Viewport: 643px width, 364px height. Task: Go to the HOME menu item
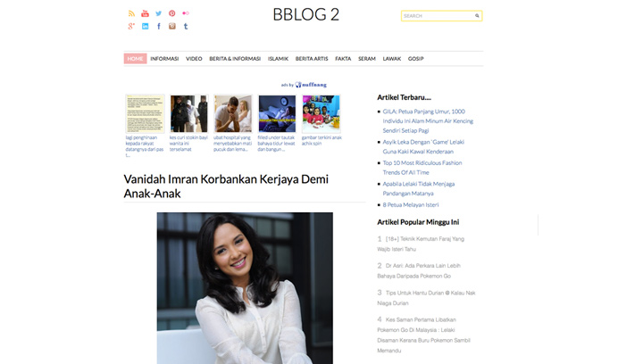click(135, 59)
